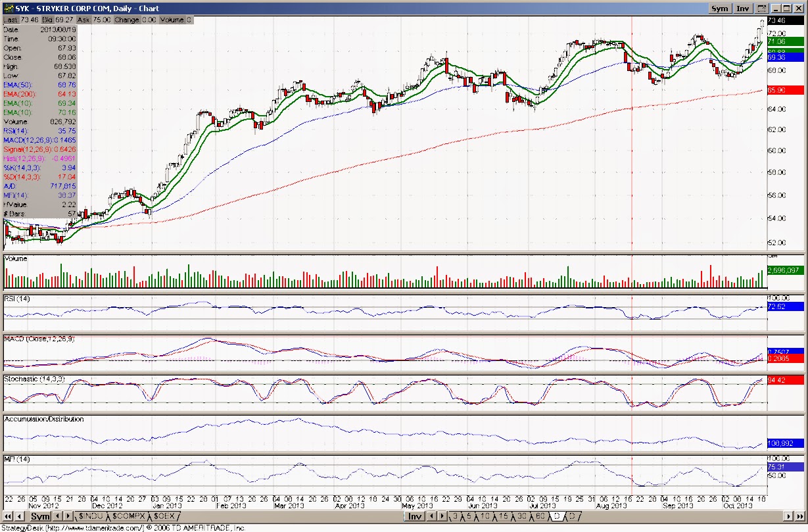
Task: Click the Inv button in the title bar
Action: (x=743, y=9)
